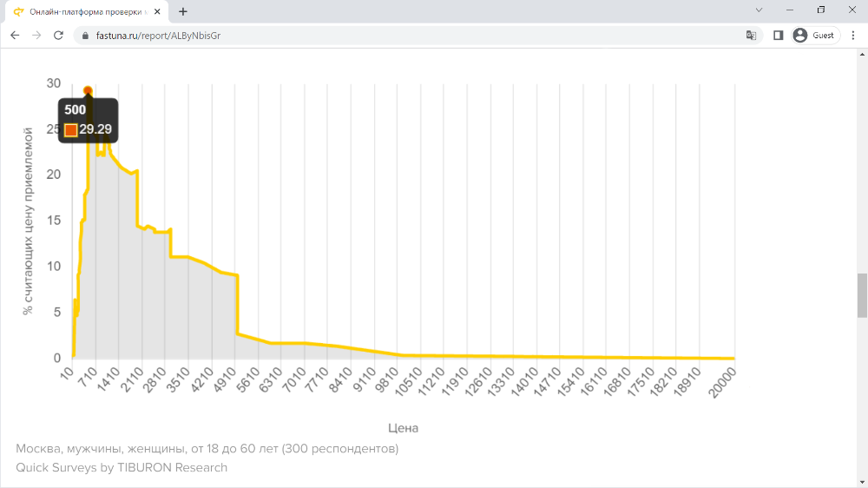Viewport: 868px width, 488px height.
Task: Click the lock icon for site information
Action: click(x=85, y=36)
